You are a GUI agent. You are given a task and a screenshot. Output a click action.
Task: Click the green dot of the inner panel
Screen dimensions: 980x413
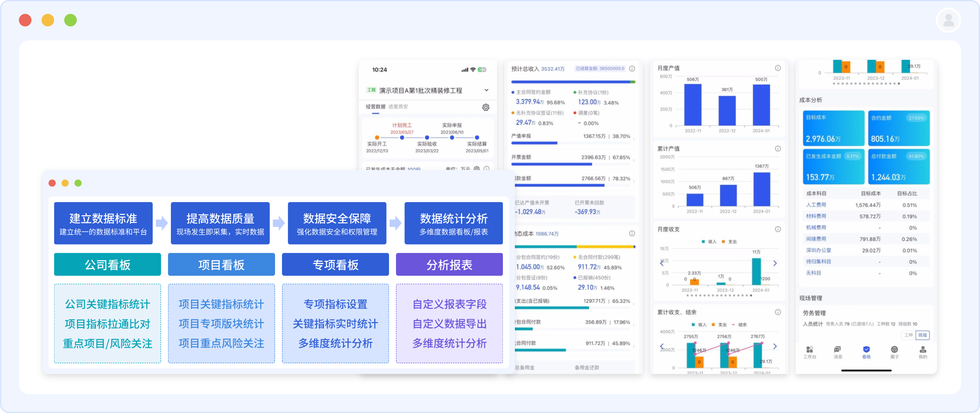78,183
